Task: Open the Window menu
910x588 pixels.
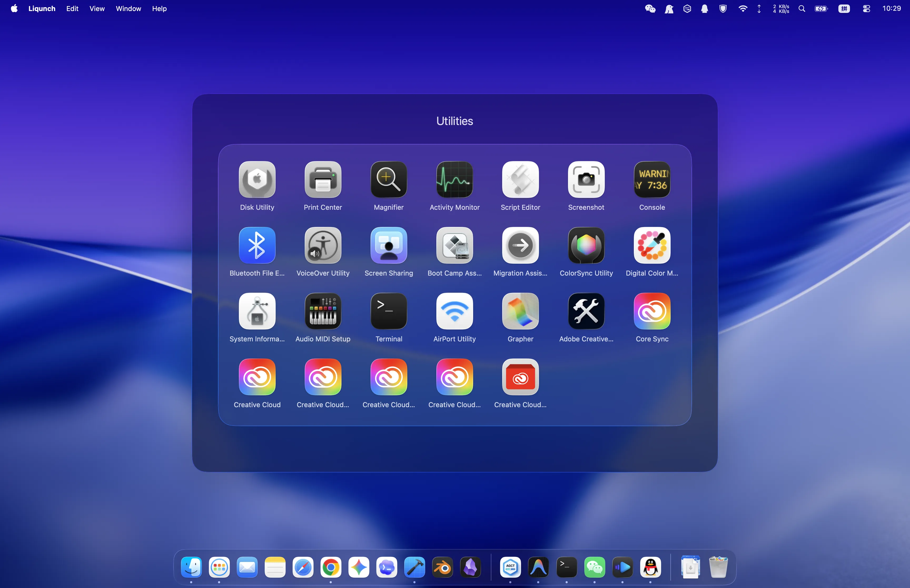Action: pyautogui.click(x=128, y=8)
